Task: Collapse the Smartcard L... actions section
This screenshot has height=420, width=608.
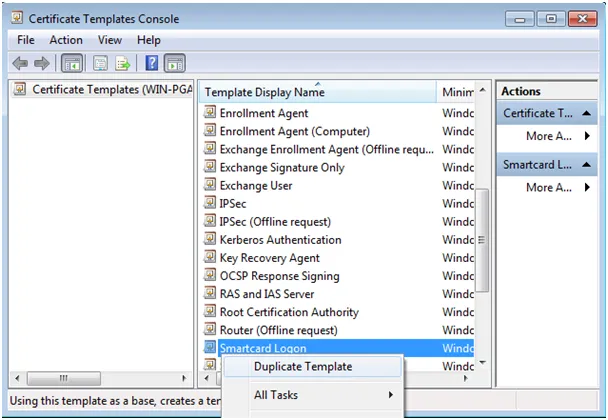Action: pyautogui.click(x=586, y=165)
